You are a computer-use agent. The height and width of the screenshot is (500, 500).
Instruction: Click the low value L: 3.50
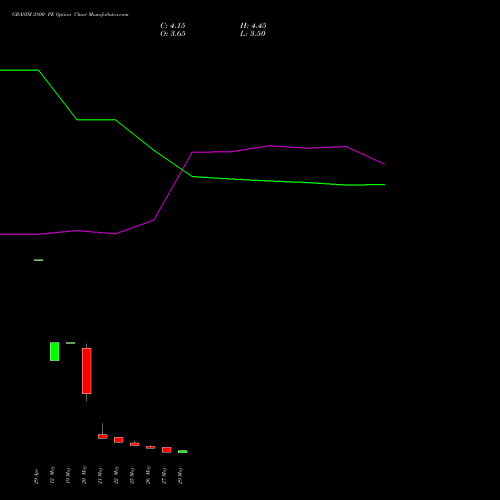[x=253, y=34]
